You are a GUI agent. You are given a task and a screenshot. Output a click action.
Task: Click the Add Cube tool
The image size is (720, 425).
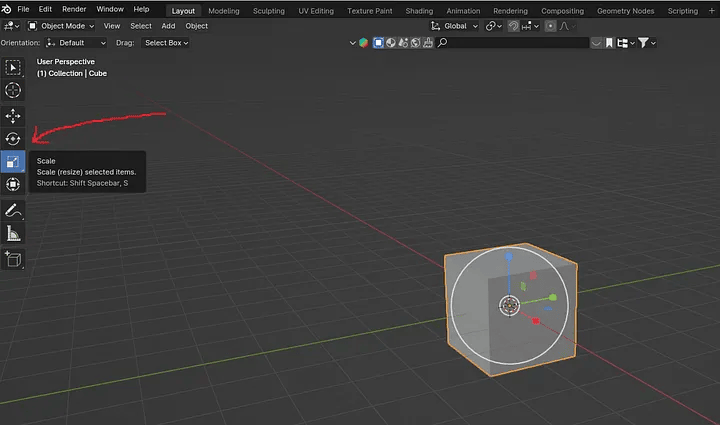point(13,258)
